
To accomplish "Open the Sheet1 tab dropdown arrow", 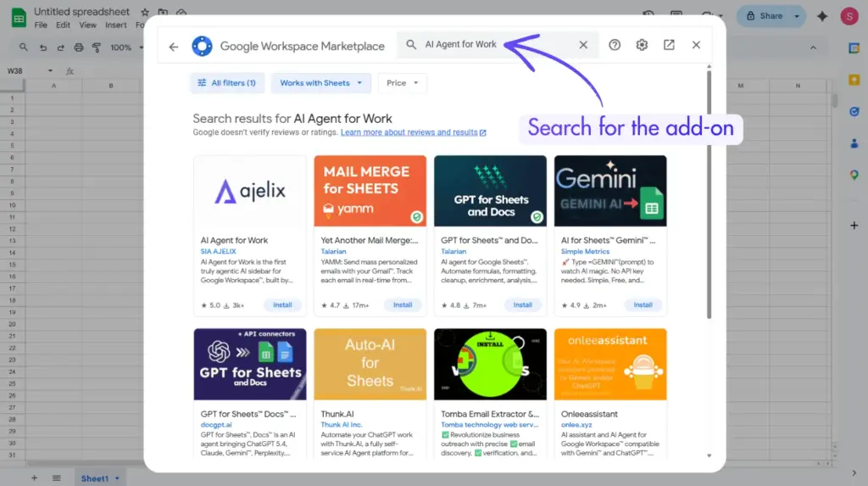I will (x=117, y=478).
